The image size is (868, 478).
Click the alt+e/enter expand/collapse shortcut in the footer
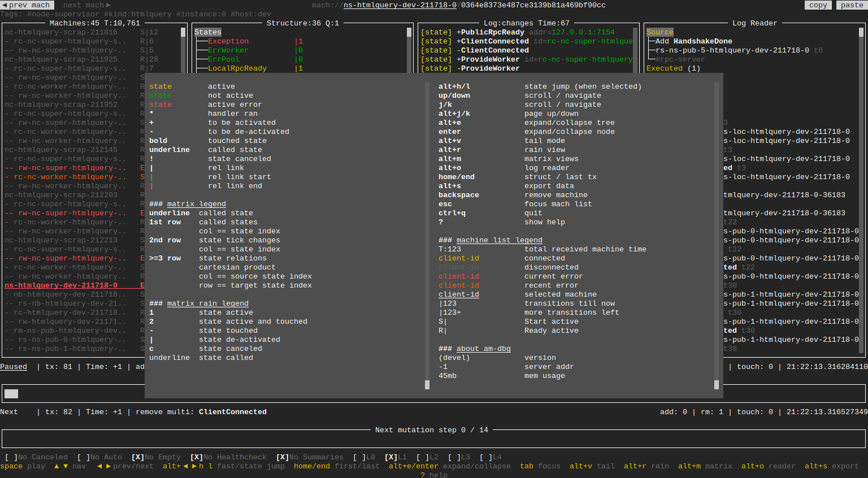point(450,466)
